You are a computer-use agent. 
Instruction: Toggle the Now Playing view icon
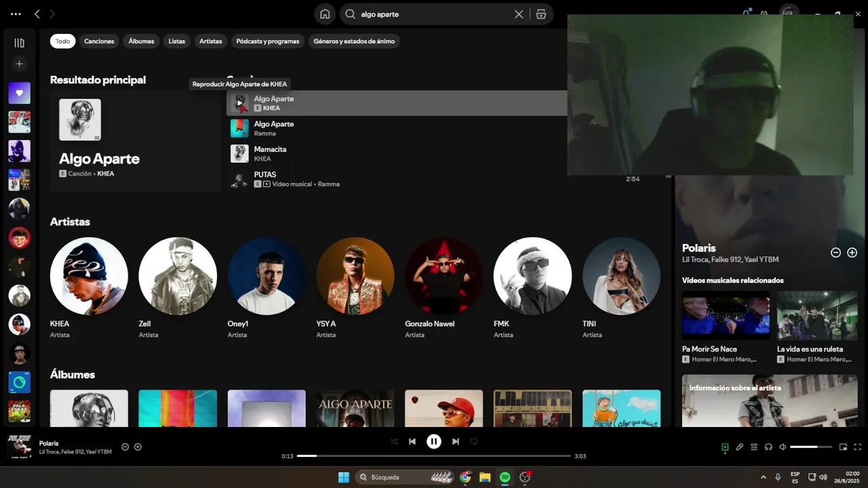(x=725, y=447)
